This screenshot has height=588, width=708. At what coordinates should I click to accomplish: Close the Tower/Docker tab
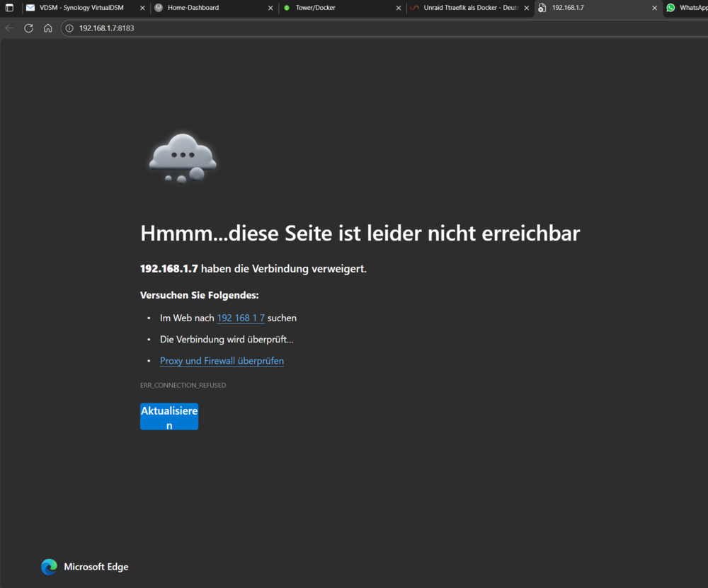[398, 8]
